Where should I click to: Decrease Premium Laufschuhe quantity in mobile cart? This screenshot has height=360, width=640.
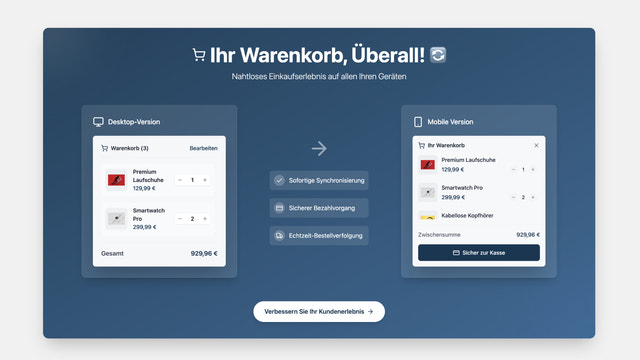513,169
